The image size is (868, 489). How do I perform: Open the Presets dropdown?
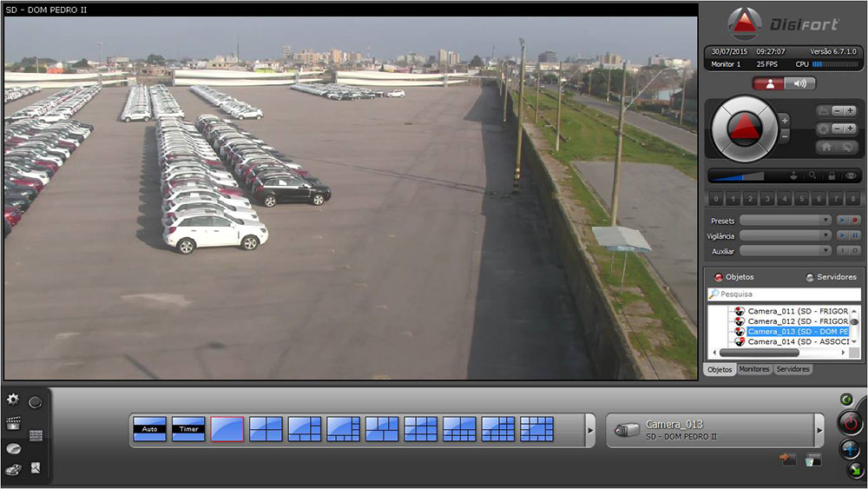click(x=786, y=221)
